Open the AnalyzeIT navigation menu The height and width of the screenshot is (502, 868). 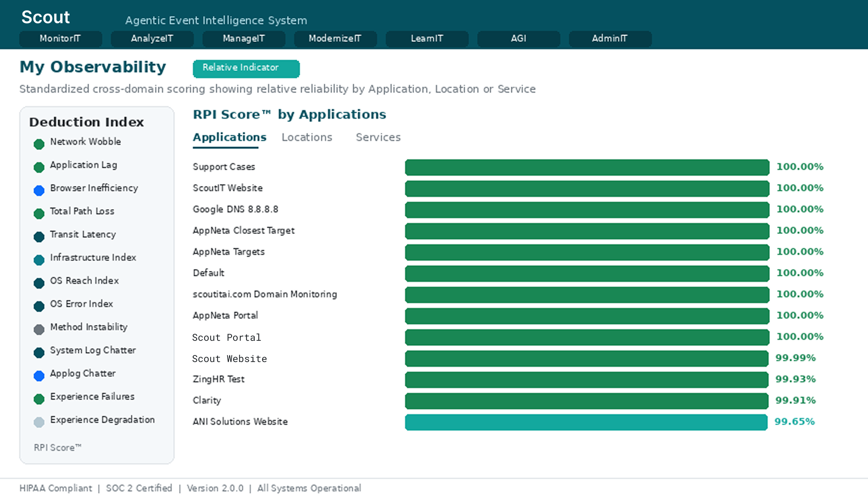click(152, 39)
